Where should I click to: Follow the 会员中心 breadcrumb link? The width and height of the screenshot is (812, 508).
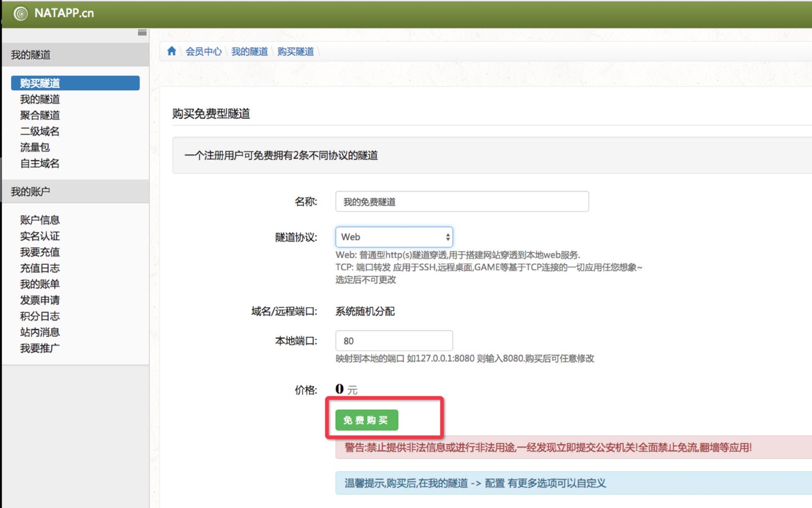pyautogui.click(x=204, y=51)
